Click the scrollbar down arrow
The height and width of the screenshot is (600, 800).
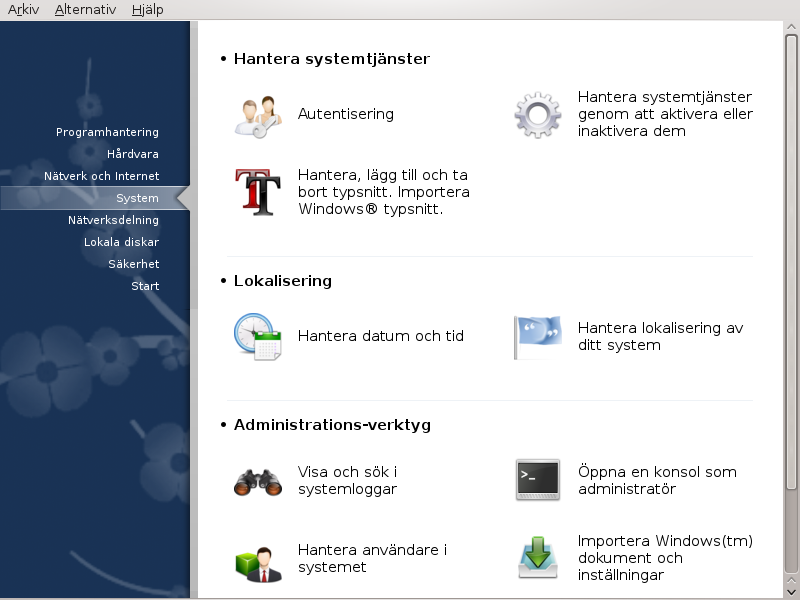coord(791,590)
